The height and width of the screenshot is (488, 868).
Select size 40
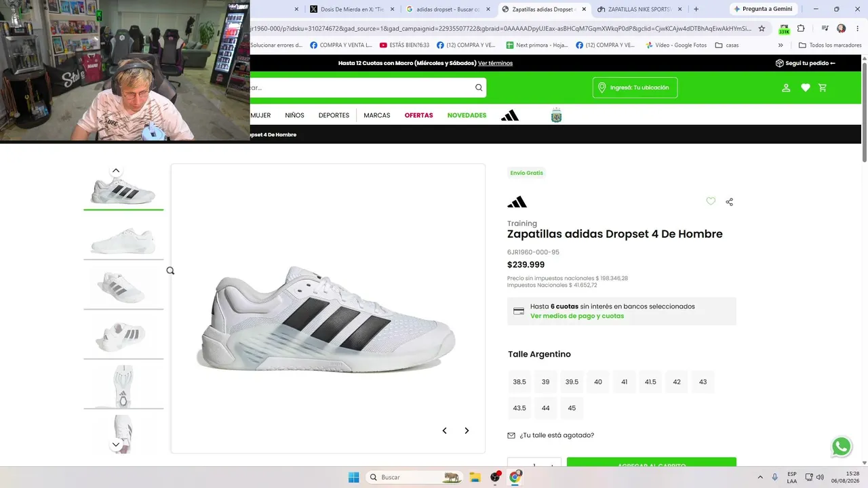[598, 382]
